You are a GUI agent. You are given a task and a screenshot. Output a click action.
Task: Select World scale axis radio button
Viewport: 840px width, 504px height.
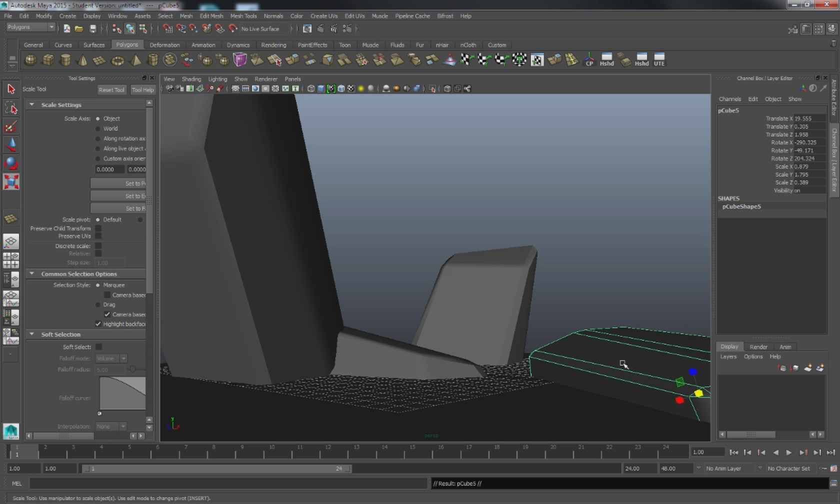98,128
